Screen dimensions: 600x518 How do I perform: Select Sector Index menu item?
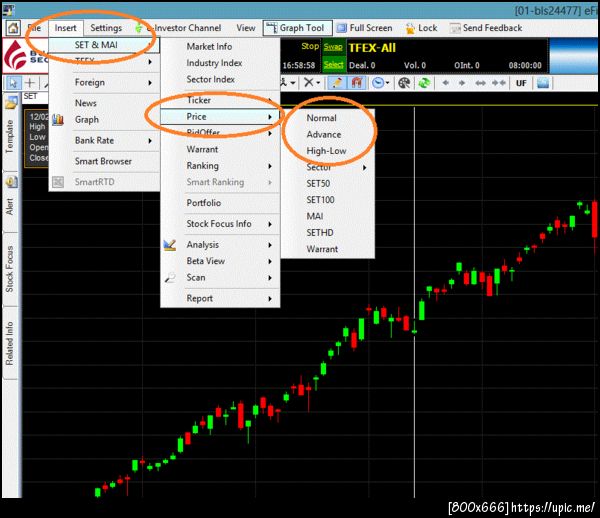tap(220, 80)
